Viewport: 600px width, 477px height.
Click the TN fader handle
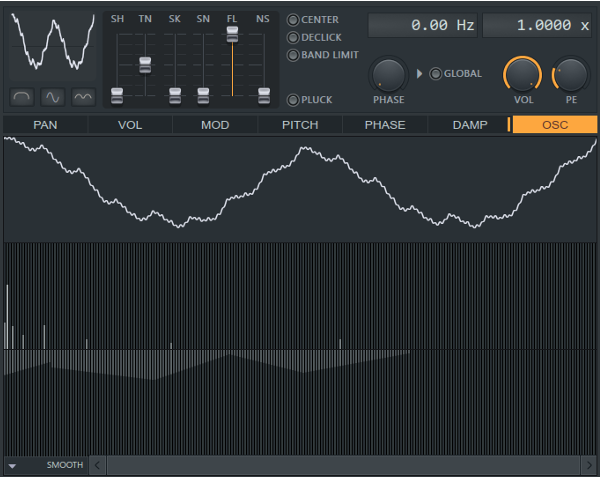(x=145, y=65)
